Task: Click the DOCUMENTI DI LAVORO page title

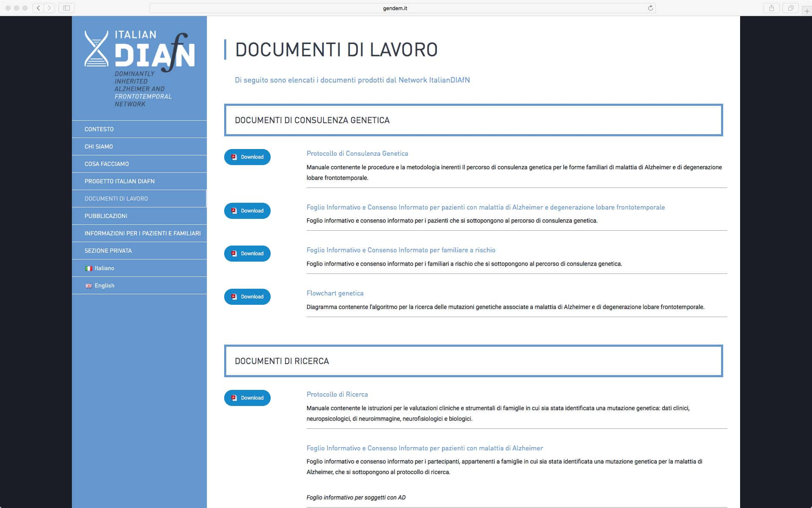Action: click(x=336, y=50)
